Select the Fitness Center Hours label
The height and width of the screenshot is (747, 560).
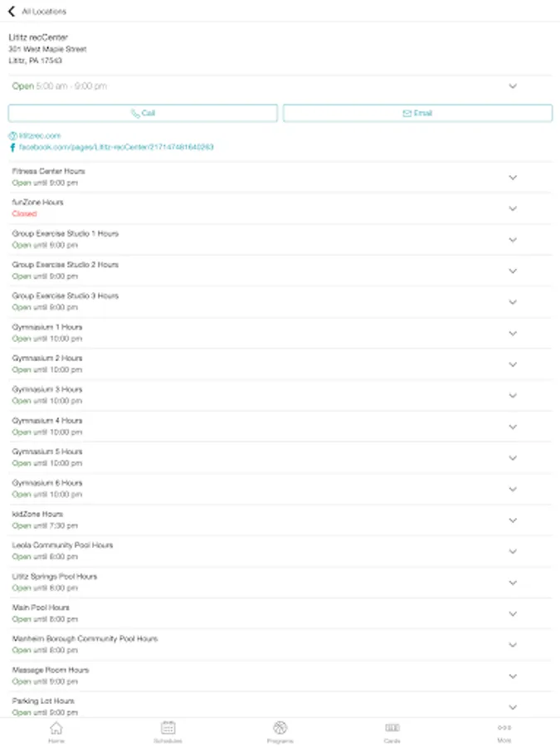point(49,171)
